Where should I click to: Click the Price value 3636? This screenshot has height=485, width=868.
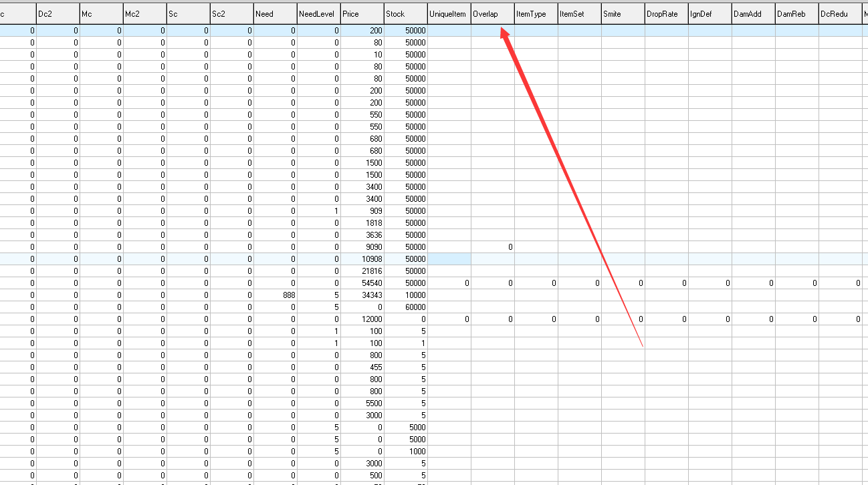point(362,235)
